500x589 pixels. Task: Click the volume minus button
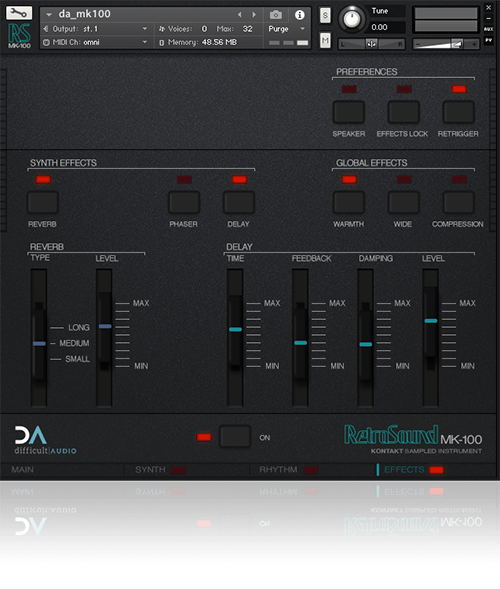point(417,44)
